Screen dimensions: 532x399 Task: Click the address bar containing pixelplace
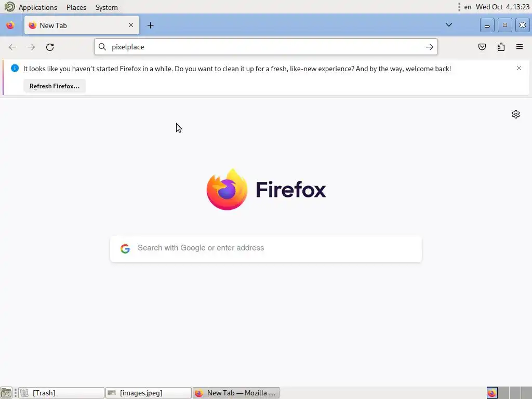[x=265, y=47]
